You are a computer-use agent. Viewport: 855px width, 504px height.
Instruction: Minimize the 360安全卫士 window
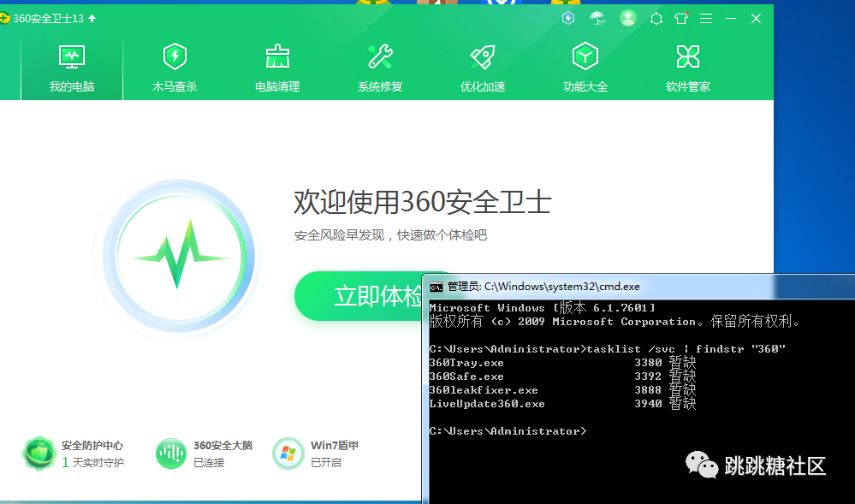[731, 19]
